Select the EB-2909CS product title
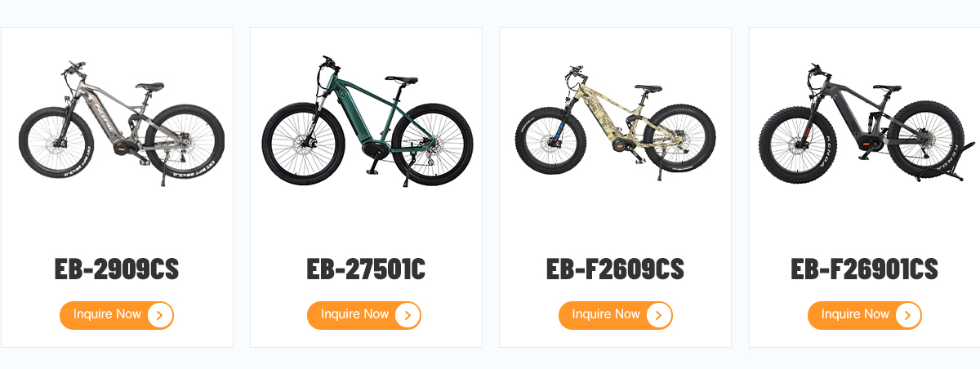Image resolution: width=980 pixels, height=369 pixels. click(x=117, y=269)
